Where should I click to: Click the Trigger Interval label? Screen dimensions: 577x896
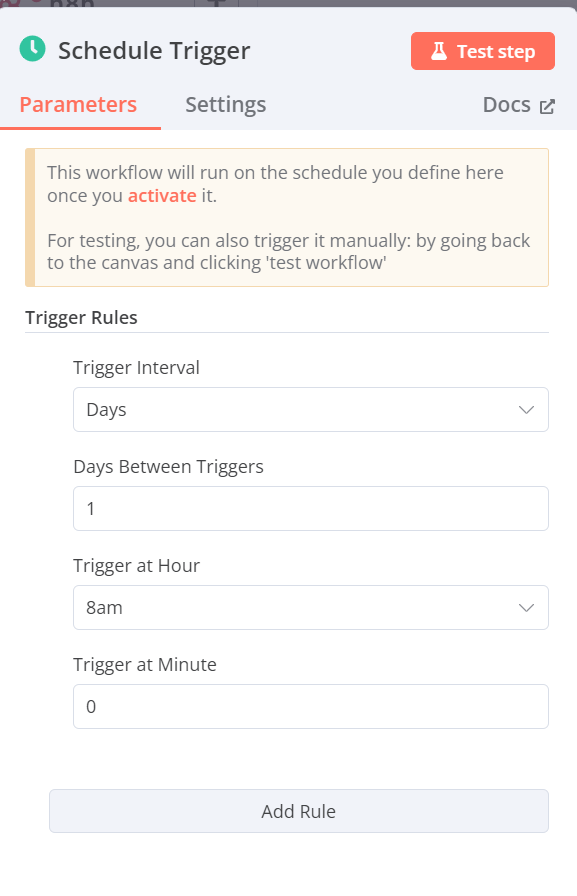tap(137, 367)
